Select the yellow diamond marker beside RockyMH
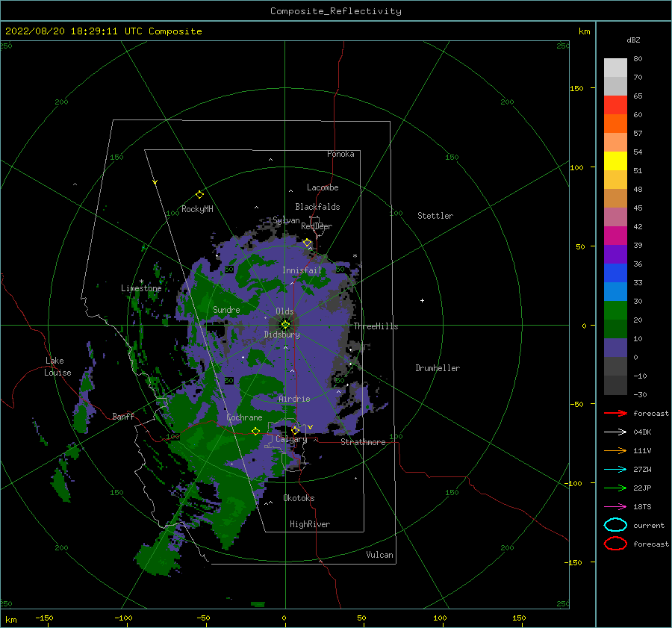This screenshot has height=628, width=672. (199, 195)
